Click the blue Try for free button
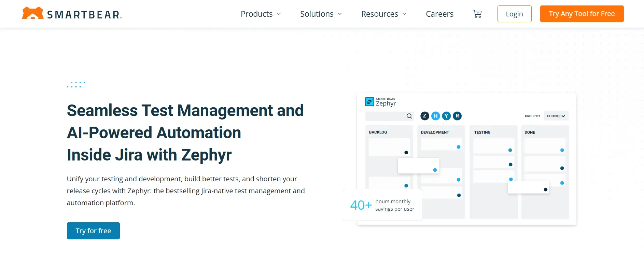644x266 pixels. tap(93, 231)
